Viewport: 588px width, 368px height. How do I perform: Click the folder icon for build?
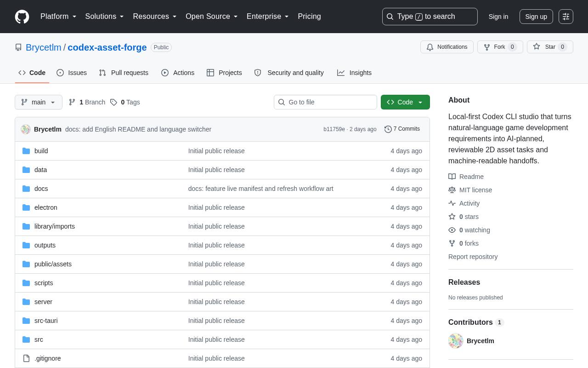(x=26, y=151)
